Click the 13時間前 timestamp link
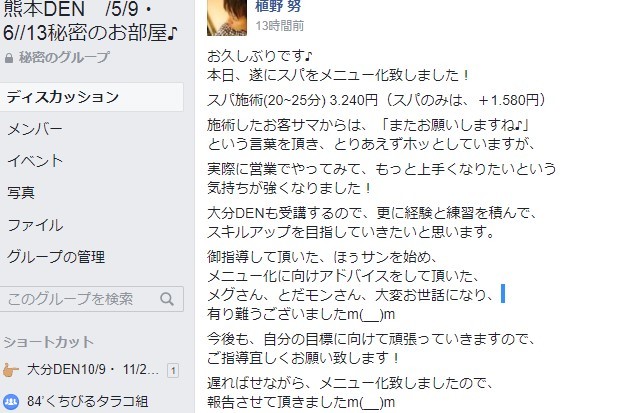 pos(280,26)
